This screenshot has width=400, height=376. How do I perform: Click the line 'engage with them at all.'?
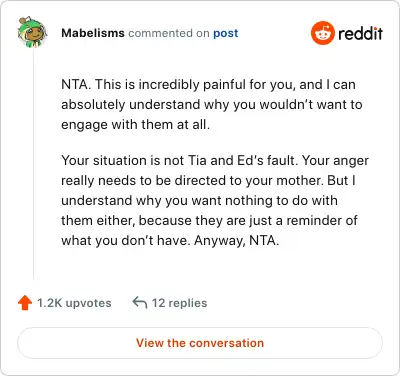[136, 125]
